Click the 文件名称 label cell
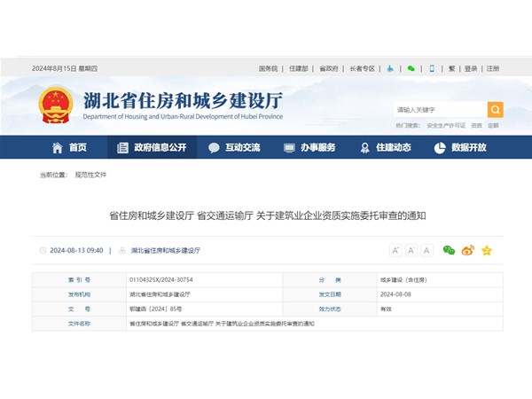 coord(79,324)
